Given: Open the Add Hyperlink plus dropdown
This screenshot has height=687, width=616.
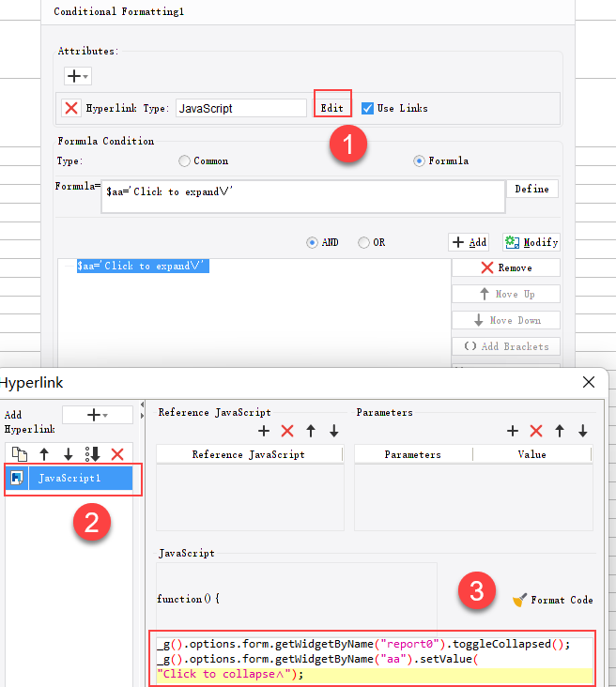Looking at the screenshot, I should tap(98, 415).
